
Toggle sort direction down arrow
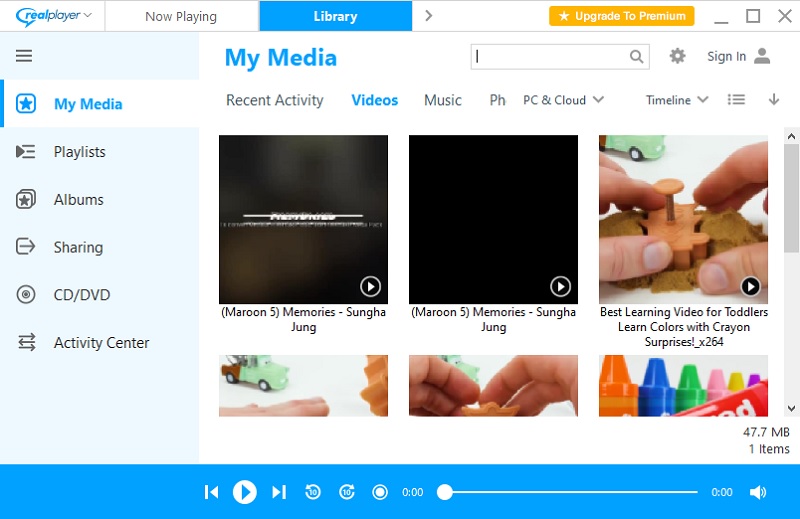(x=773, y=100)
